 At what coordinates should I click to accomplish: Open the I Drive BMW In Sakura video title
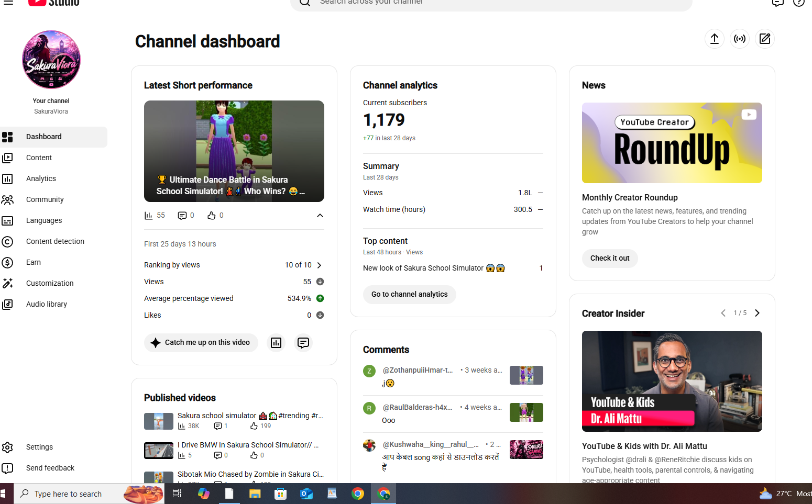click(x=248, y=445)
